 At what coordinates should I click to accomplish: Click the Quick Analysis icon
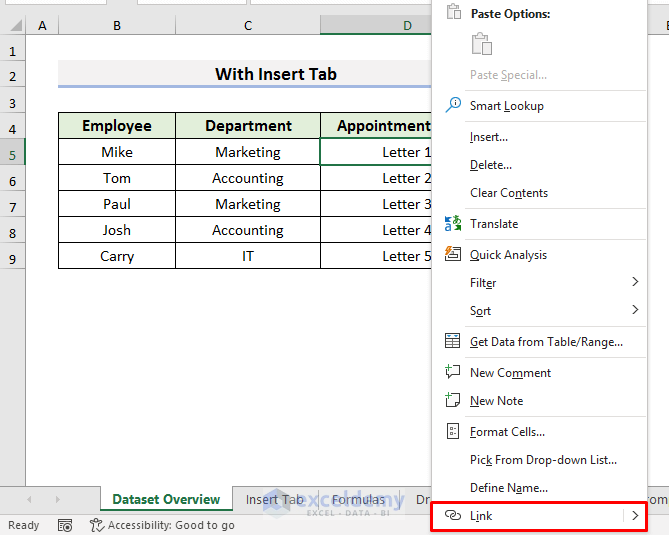point(453,254)
